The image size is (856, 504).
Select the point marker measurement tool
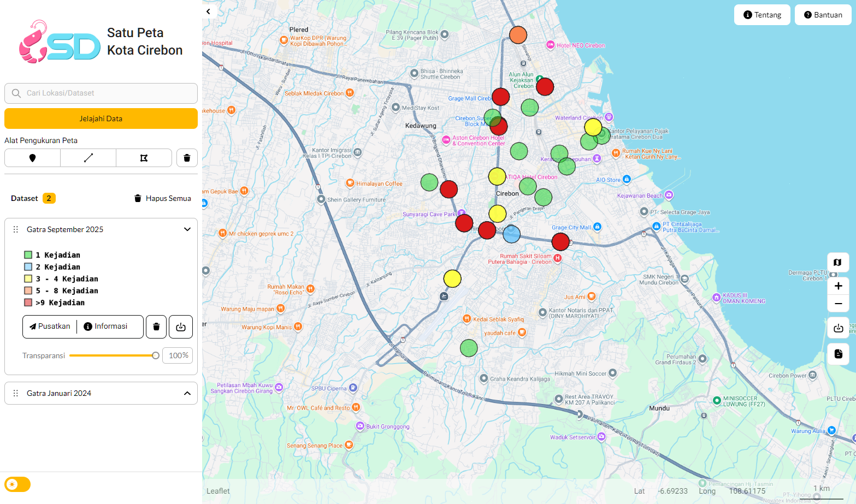coord(32,158)
